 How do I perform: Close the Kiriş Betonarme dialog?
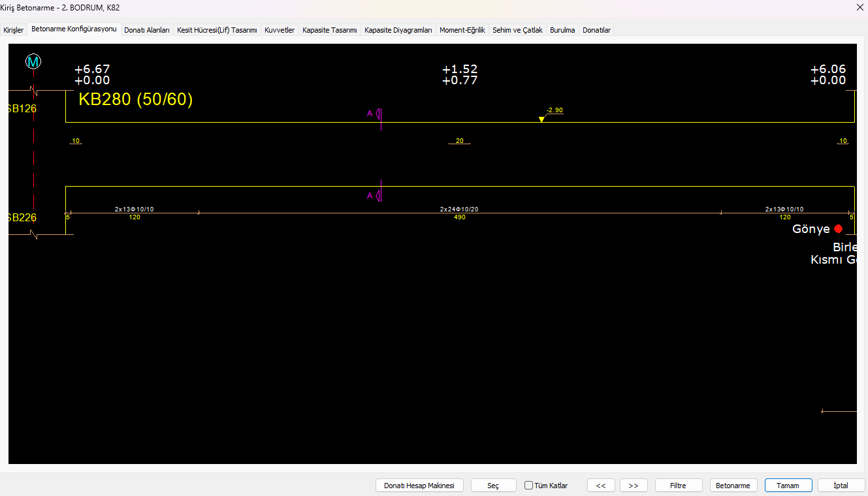click(x=860, y=8)
